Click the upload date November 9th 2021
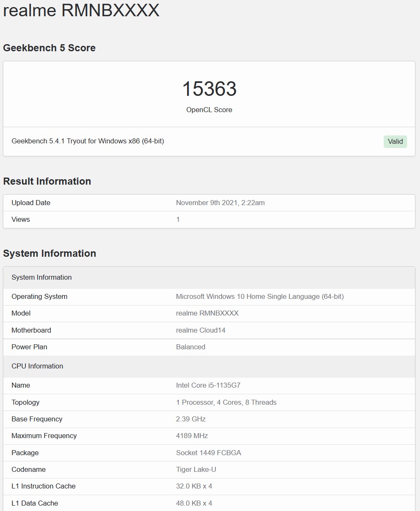 click(220, 203)
